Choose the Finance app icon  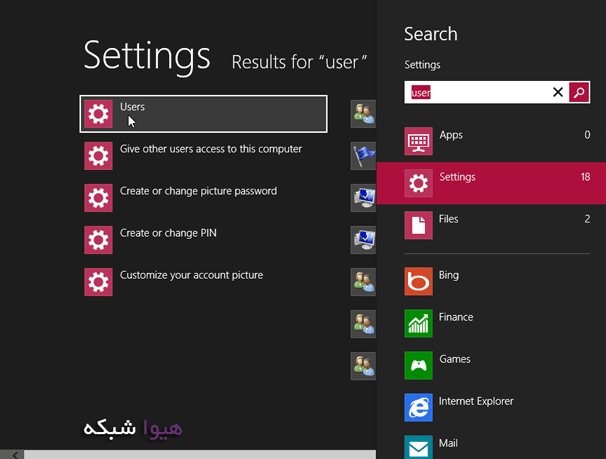click(418, 323)
